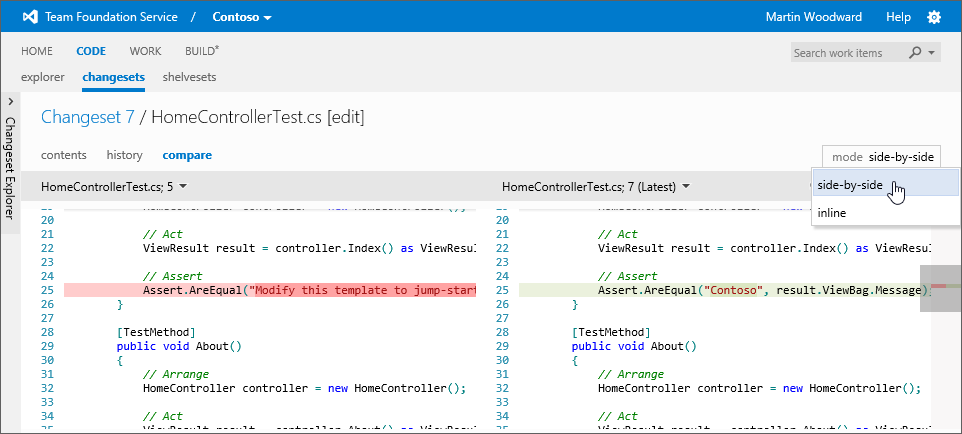
Task: Click the Visual Studio logo icon
Action: [31, 17]
